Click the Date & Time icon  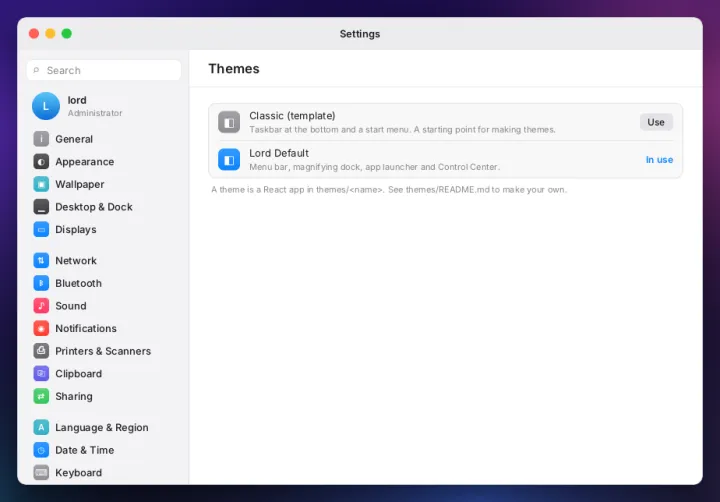coord(41,450)
